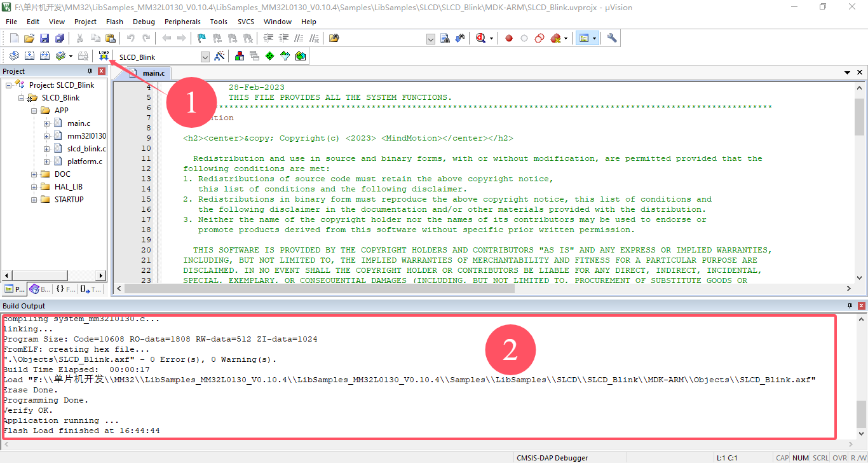Pin the Project panel with pushpin
Viewport: 868px width, 463px height.
(x=90, y=71)
